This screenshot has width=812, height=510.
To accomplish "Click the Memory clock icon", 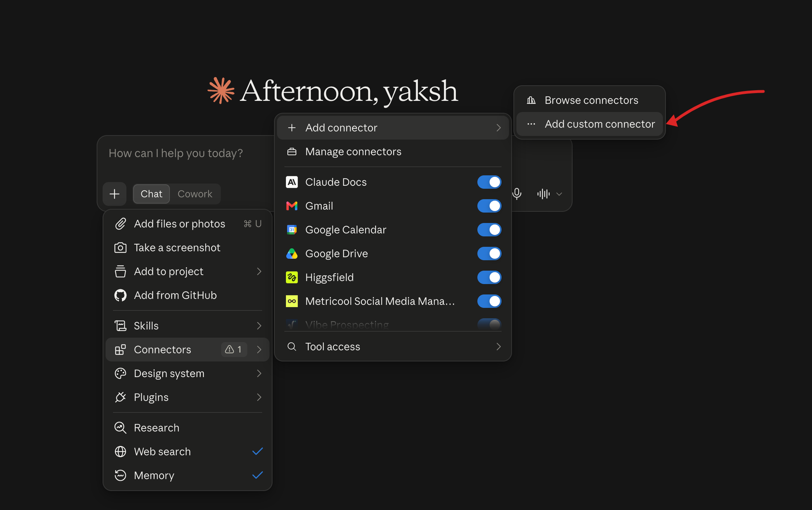I will coord(121,475).
